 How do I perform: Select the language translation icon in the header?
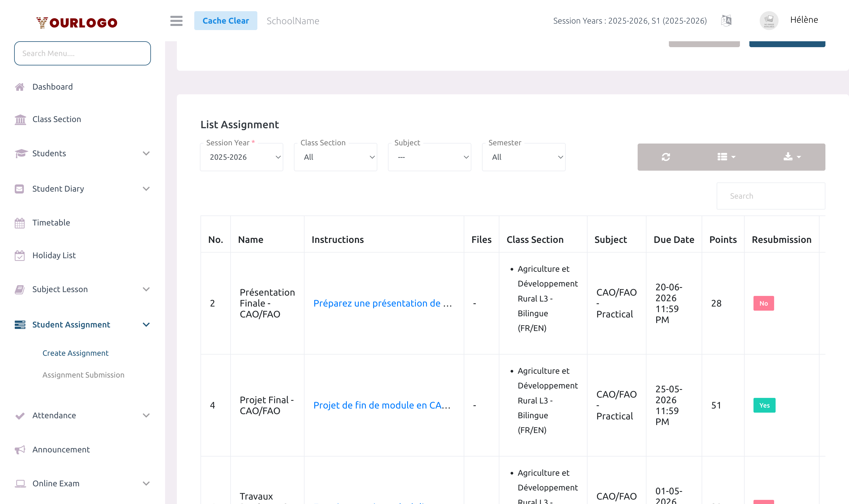pyautogui.click(x=726, y=20)
